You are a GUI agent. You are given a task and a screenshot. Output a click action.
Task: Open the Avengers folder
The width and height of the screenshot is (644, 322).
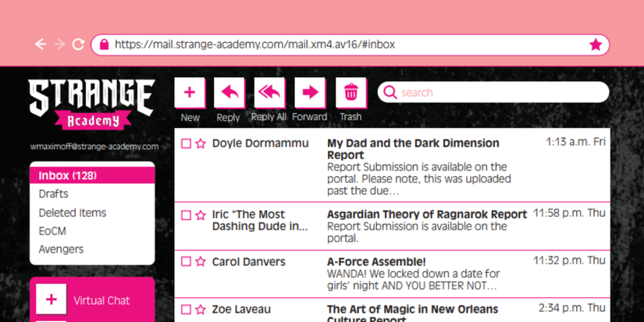pos(61,249)
